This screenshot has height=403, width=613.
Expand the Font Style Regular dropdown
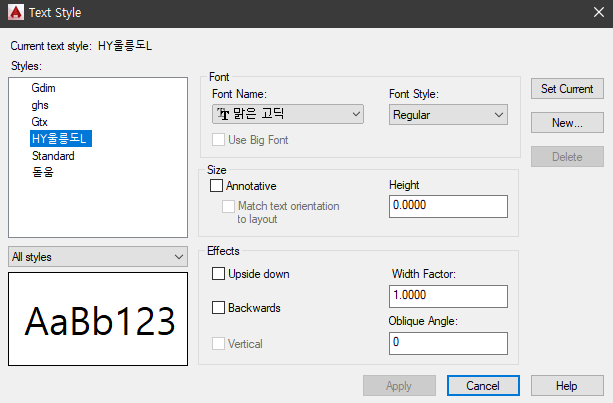(448, 115)
